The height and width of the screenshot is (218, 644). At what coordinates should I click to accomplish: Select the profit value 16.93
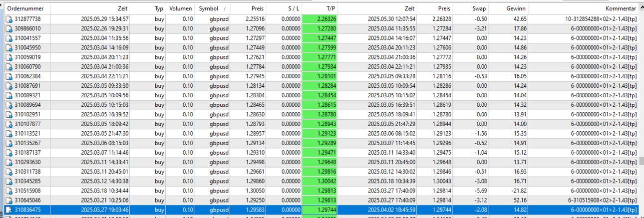(x=520, y=172)
